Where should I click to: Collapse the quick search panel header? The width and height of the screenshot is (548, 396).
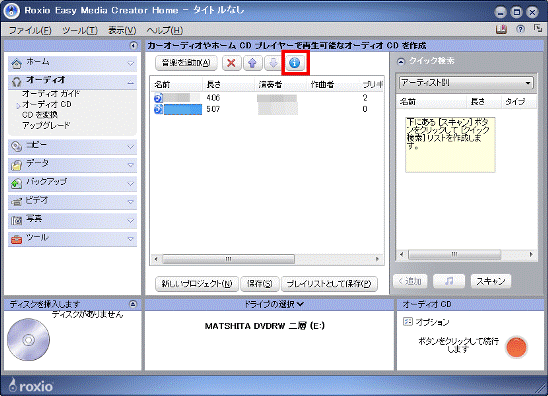point(401,62)
